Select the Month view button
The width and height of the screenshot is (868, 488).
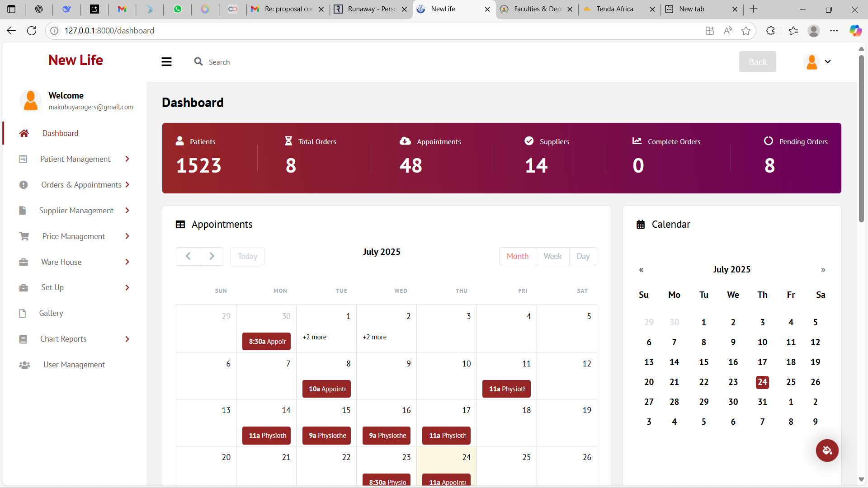pyautogui.click(x=517, y=256)
